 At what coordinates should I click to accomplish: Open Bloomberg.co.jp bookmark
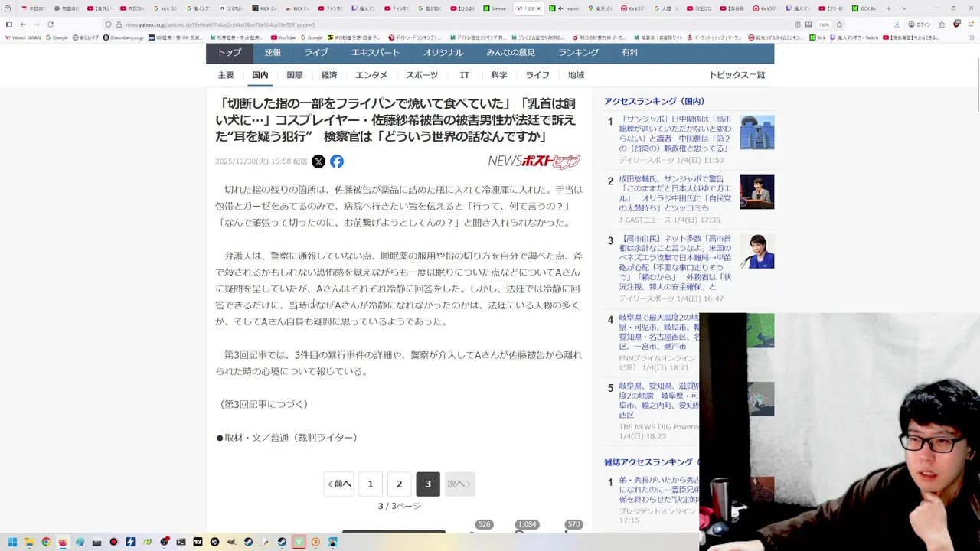122,37
